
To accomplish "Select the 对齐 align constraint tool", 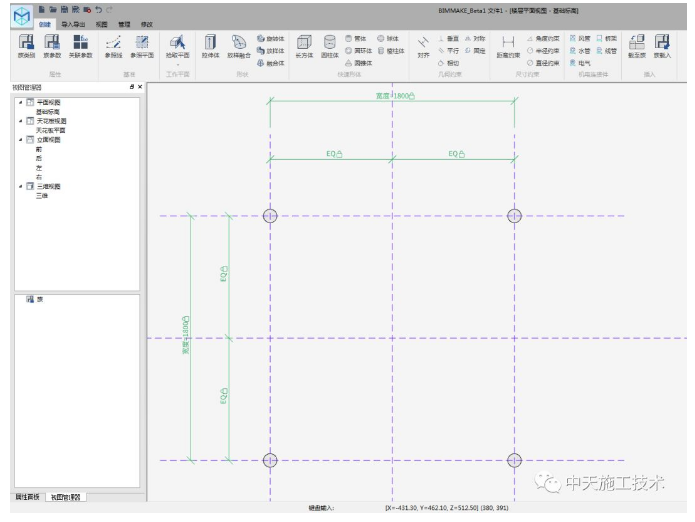I will click(423, 47).
